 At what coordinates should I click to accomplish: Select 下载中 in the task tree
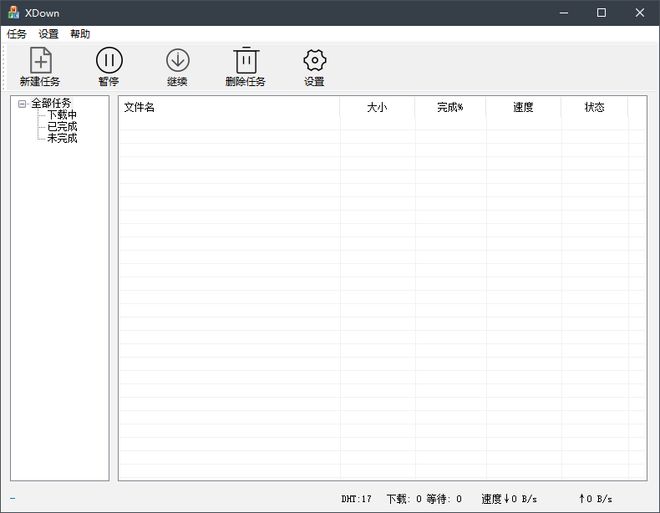click(62, 115)
